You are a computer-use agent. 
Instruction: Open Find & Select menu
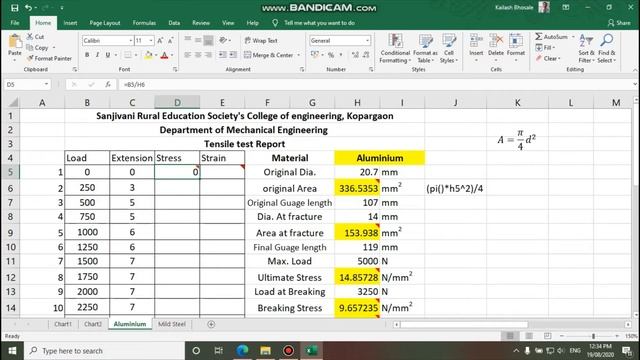[x=607, y=48]
